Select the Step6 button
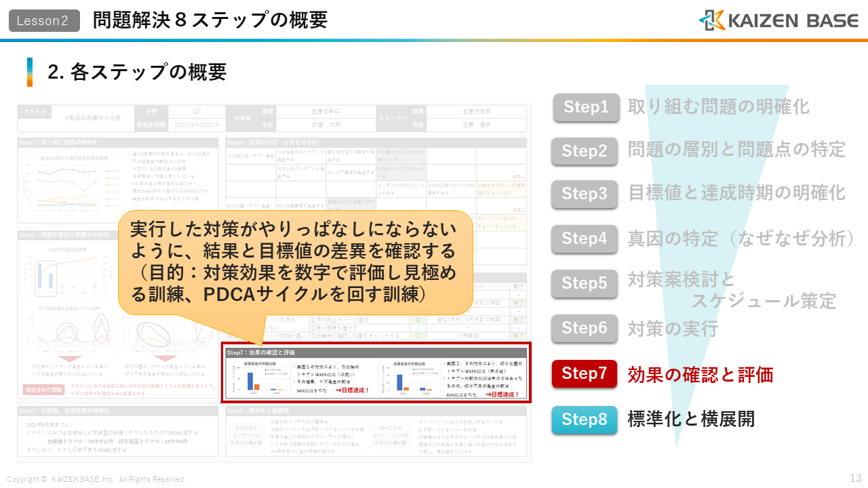868x488 pixels. (585, 327)
